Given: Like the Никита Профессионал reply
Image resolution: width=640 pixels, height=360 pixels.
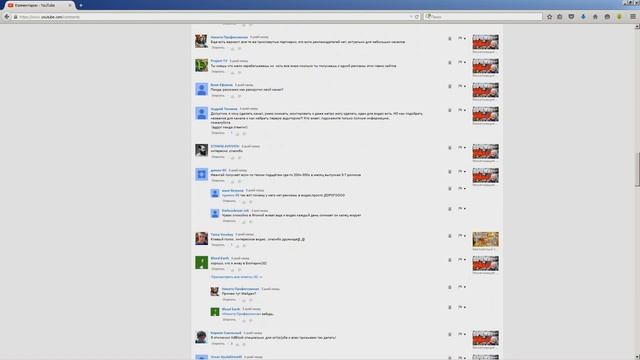Looking at the screenshot, I should (244, 300).
